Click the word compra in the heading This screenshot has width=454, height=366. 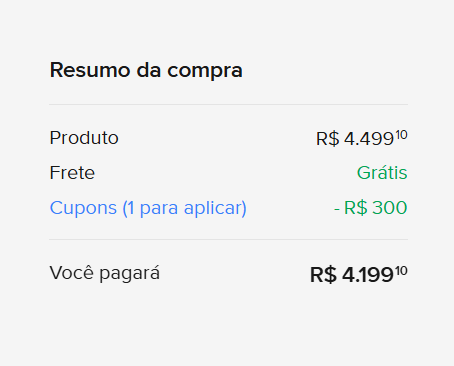click(x=205, y=71)
